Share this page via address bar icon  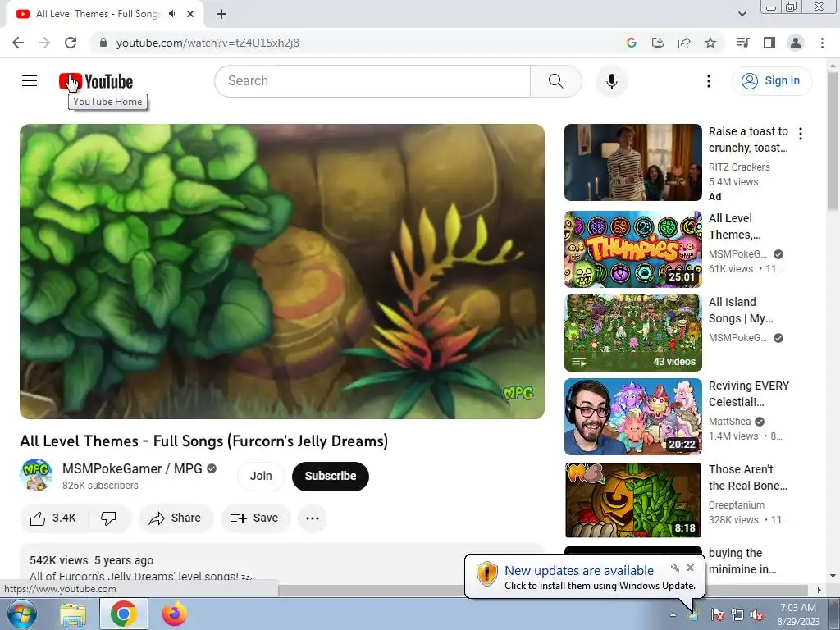tap(684, 43)
